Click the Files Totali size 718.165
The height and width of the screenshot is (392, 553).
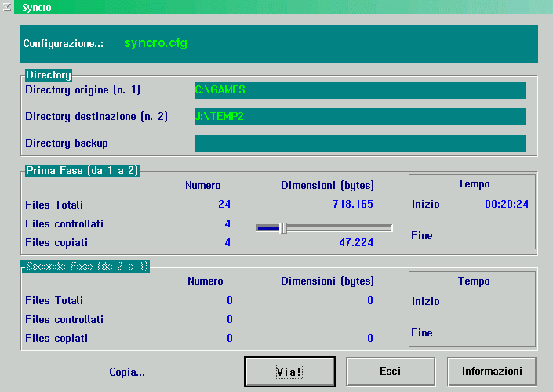[349, 205]
